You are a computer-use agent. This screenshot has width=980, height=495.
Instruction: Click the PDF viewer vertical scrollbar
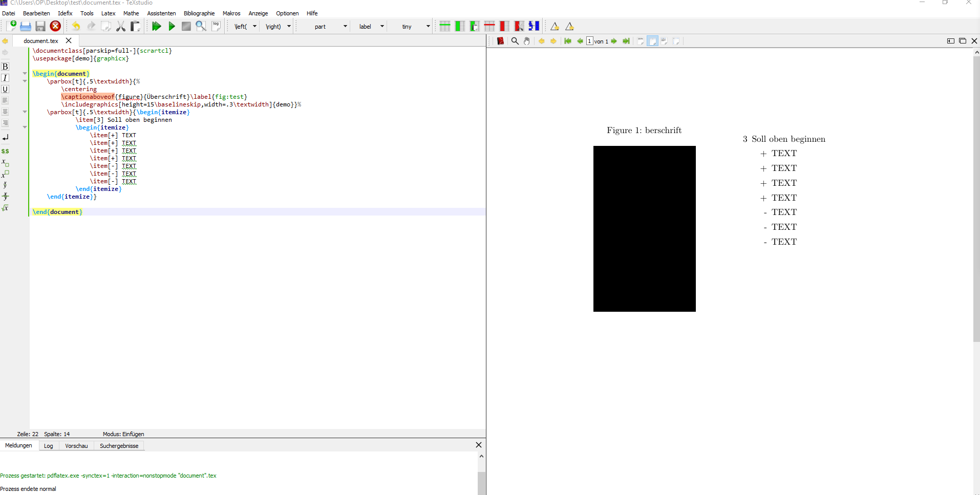tap(976, 199)
